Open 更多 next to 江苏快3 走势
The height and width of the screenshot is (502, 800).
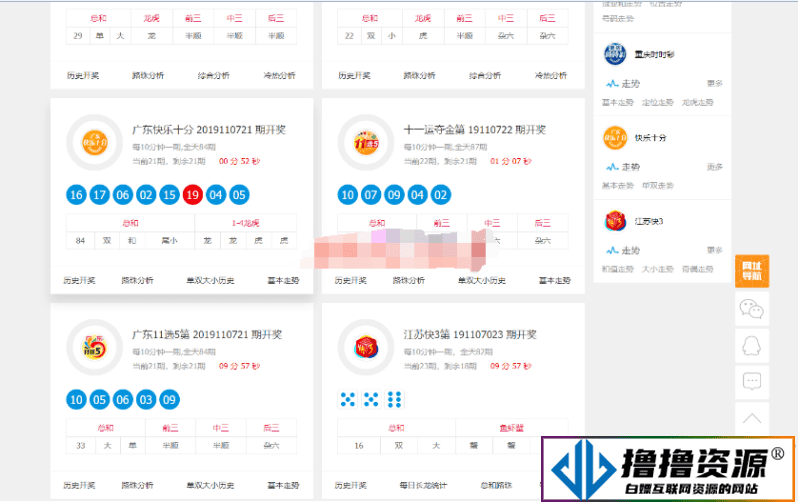tap(714, 250)
